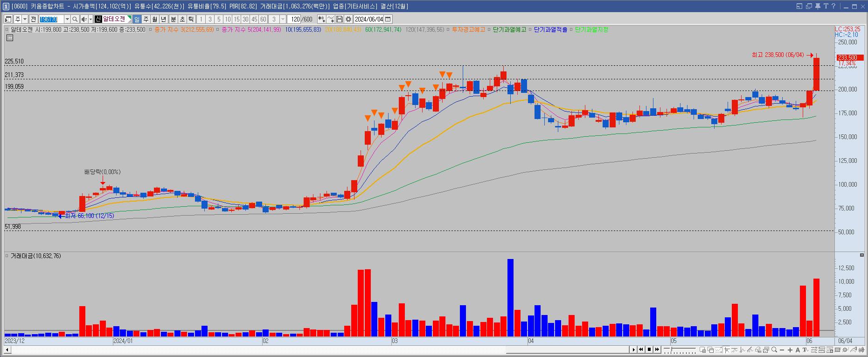Select the minute (분) period toggle
The width and height of the screenshot is (868, 357).
pyautogui.click(x=174, y=19)
